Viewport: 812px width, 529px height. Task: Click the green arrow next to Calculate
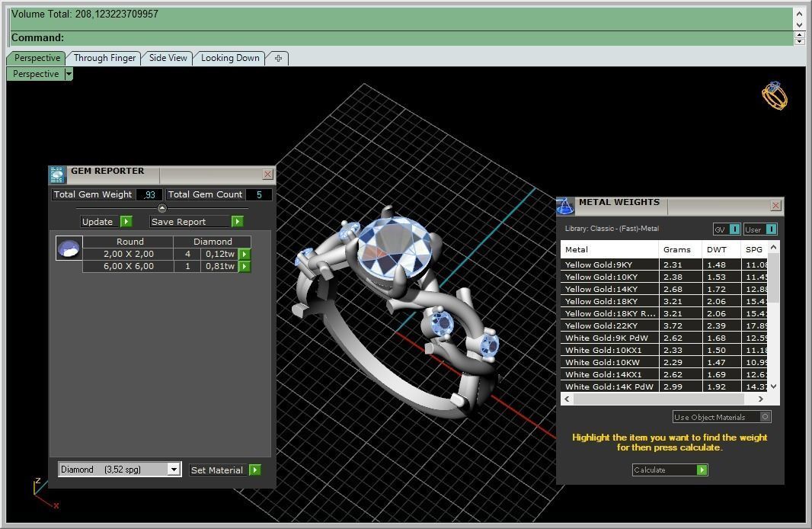[x=702, y=470]
